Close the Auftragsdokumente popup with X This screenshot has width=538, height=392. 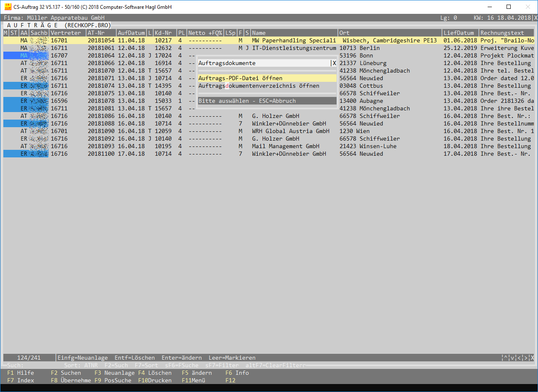(334, 63)
